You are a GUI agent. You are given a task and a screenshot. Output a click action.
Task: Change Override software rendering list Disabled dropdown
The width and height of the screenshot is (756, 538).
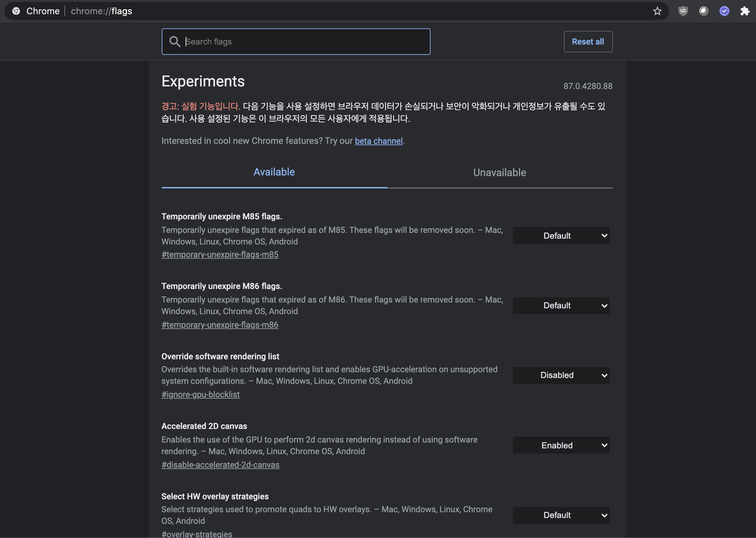click(x=561, y=375)
